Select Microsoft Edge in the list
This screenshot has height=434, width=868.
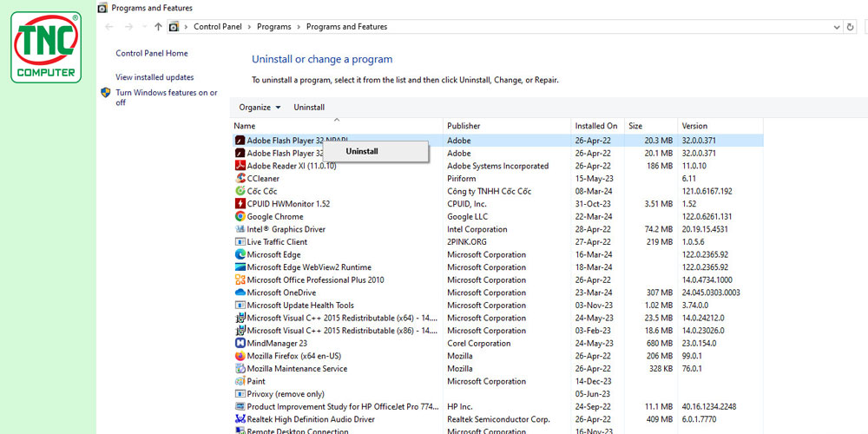pos(273,254)
